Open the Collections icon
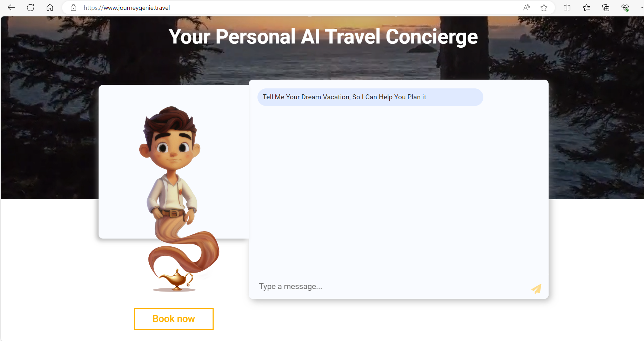The width and height of the screenshot is (644, 341). pos(606,8)
